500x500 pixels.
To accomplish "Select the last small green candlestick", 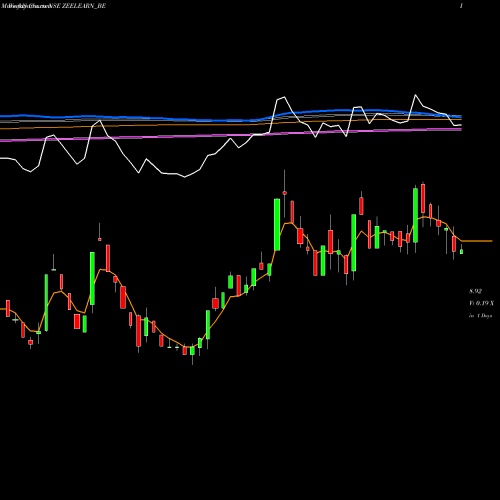I will click(x=461, y=252).
